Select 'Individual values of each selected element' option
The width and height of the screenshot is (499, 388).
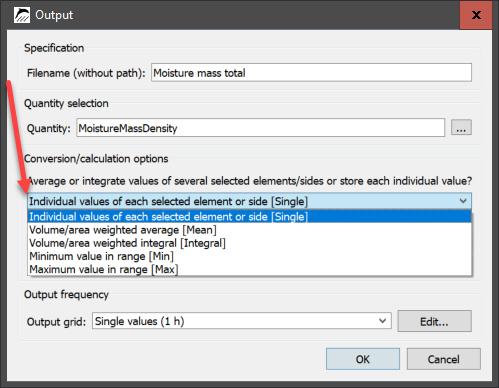point(249,217)
